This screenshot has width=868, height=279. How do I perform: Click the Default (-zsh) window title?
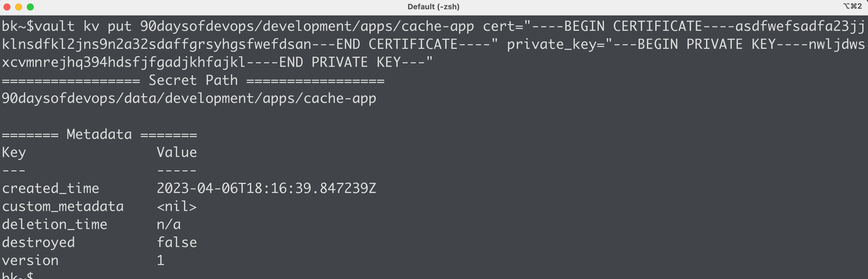pos(433,7)
